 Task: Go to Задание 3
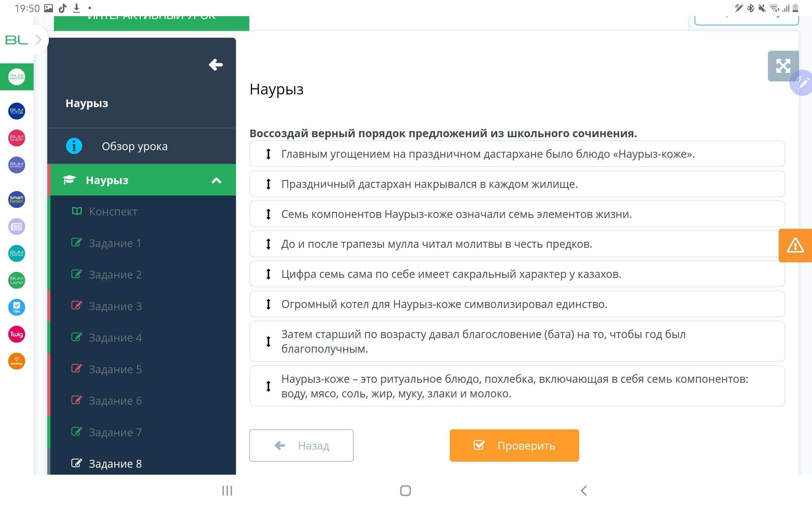[115, 306]
